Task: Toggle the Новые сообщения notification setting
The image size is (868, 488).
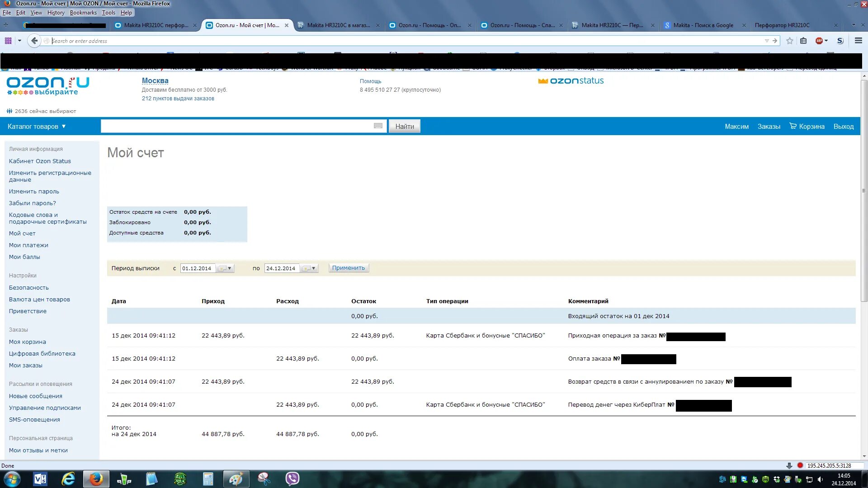Action: point(35,395)
